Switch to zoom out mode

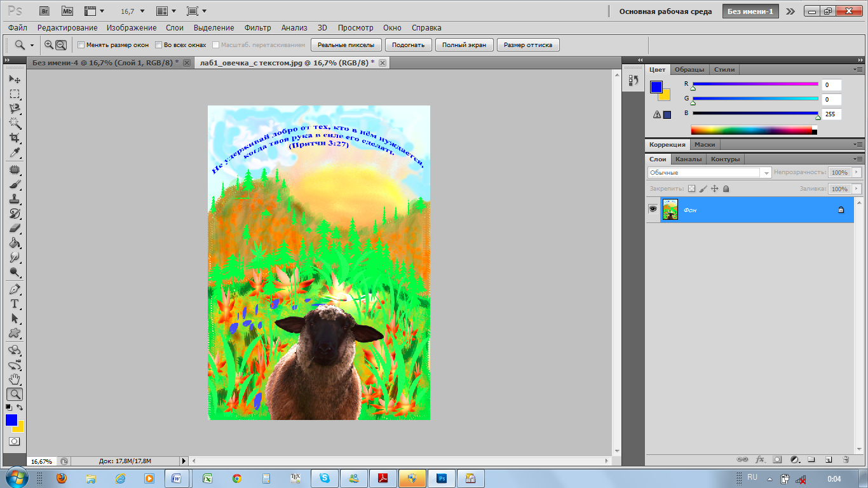click(x=61, y=44)
